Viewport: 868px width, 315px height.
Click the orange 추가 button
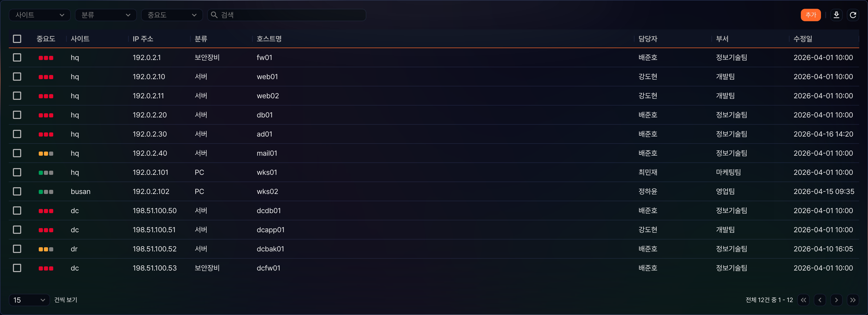pyautogui.click(x=810, y=15)
